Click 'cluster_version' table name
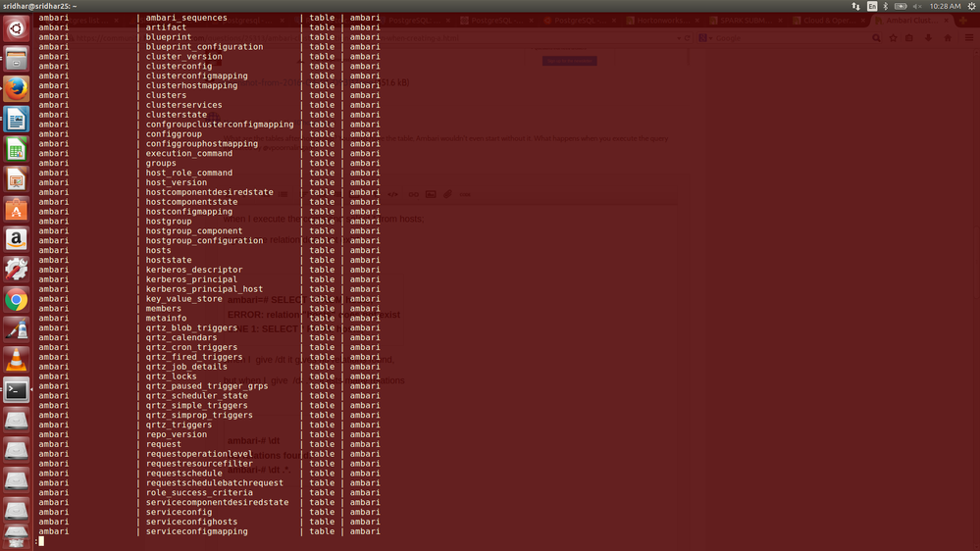Screen dimensions: 980x551 (183, 56)
